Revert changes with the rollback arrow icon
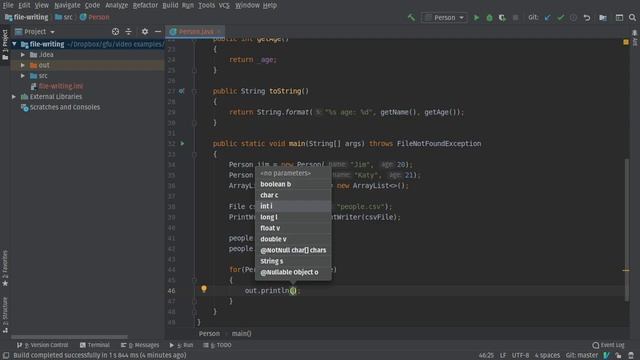Image resolution: width=640 pixels, height=360 pixels. click(587, 18)
